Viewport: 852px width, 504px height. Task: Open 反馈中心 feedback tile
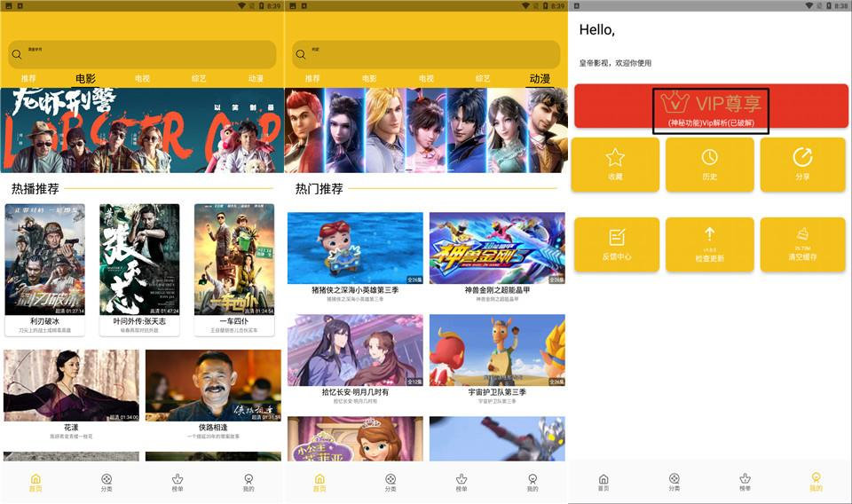pos(617,244)
